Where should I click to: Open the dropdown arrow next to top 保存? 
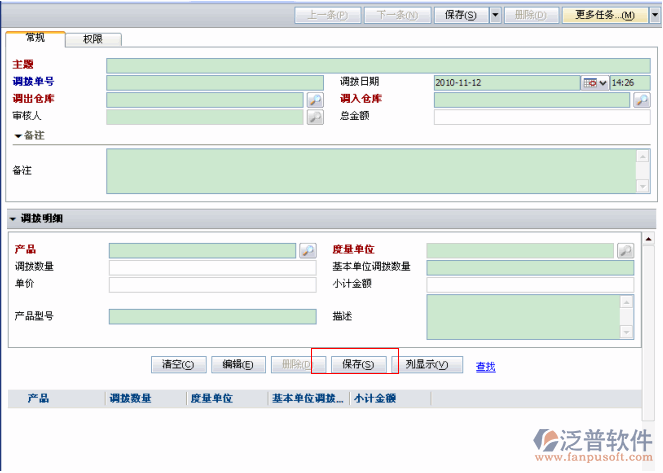click(x=495, y=15)
